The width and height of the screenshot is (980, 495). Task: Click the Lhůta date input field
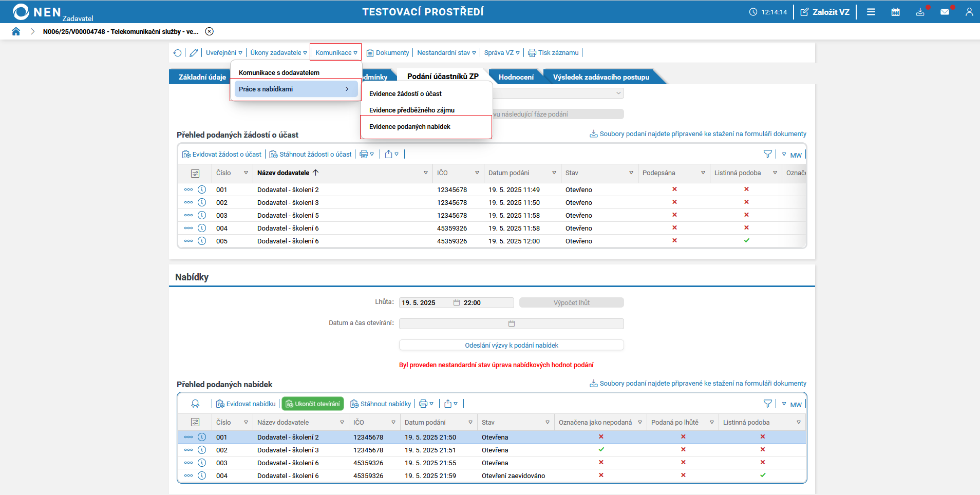tap(425, 303)
